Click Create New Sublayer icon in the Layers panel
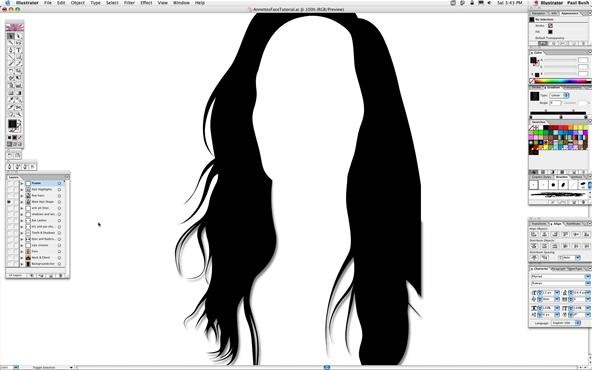The image size is (592, 370). [x=40, y=275]
